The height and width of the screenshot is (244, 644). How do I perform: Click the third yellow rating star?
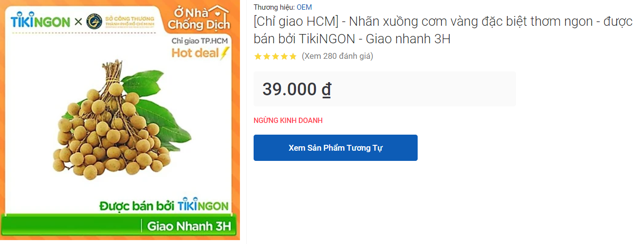[276, 56]
